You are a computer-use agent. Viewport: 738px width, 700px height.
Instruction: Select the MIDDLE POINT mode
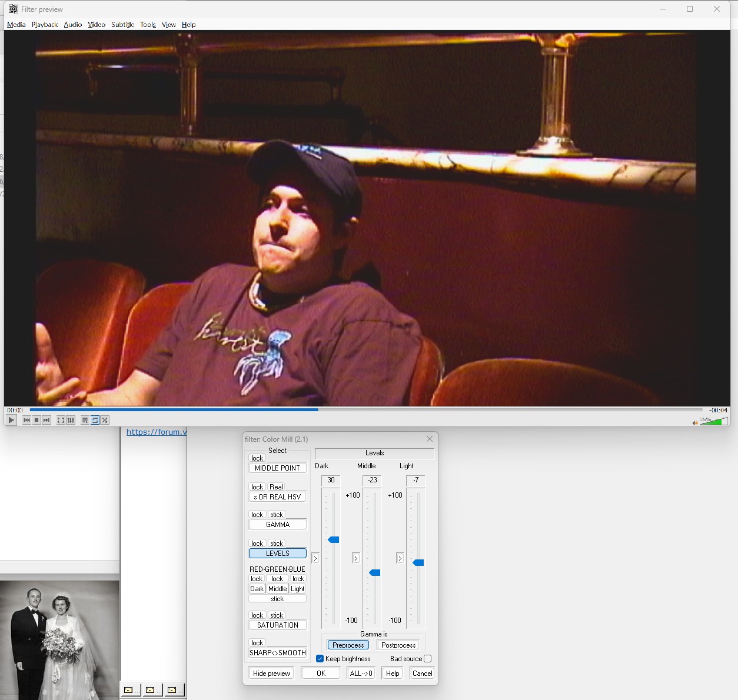pyautogui.click(x=277, y=468)
